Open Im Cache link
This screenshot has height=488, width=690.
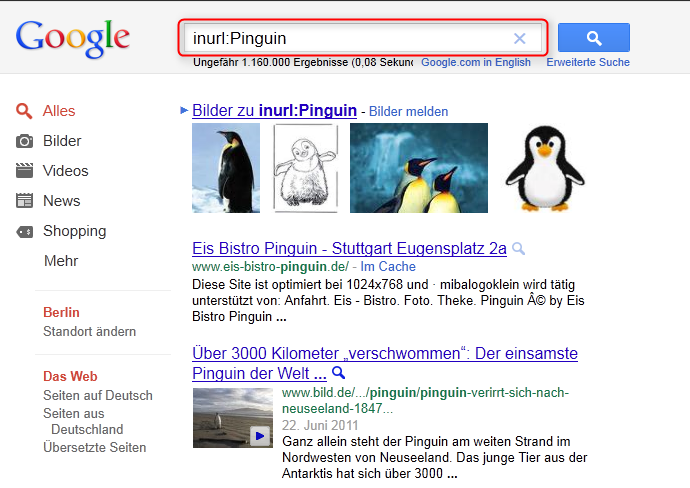pyautogui.click(x=388, y=267)
